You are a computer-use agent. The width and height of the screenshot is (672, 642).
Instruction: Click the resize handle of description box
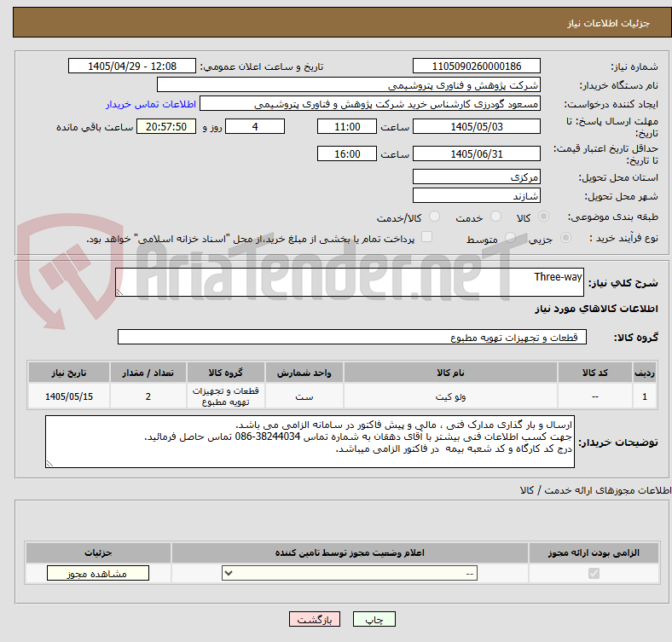click(x=119, y=292)
